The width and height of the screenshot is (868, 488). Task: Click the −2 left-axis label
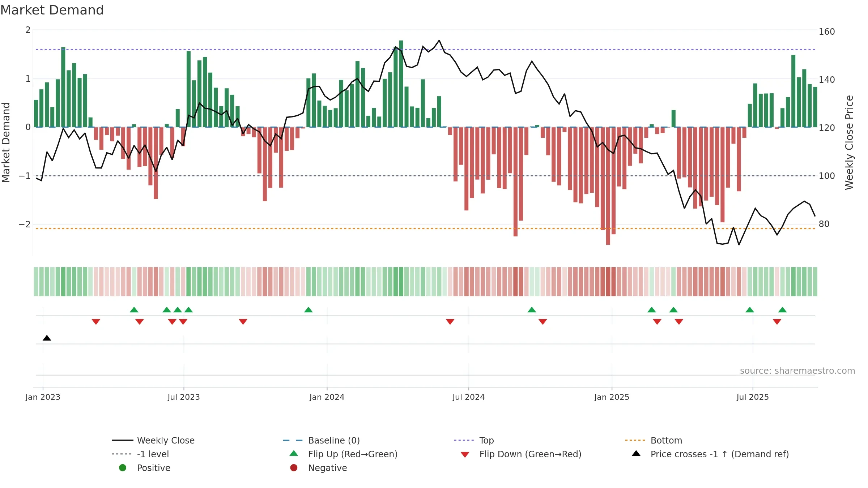tap(25, 224)
